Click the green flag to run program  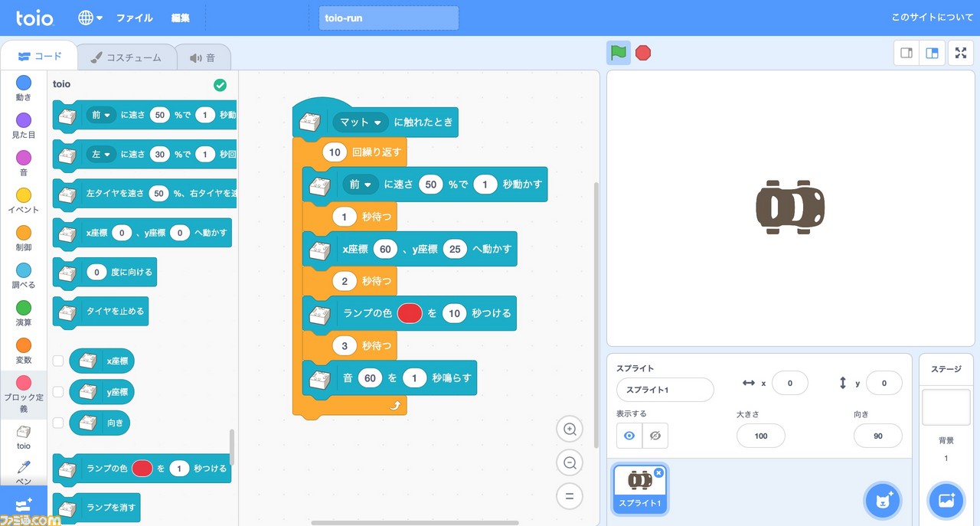click(x=619, y=53)
